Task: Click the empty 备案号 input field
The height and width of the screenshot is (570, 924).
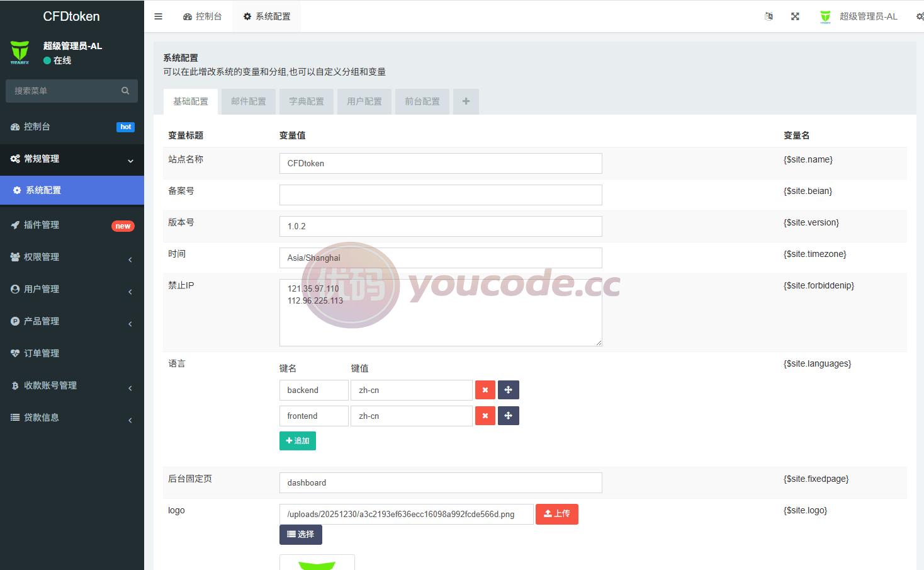Action: (x=441, y=195)
